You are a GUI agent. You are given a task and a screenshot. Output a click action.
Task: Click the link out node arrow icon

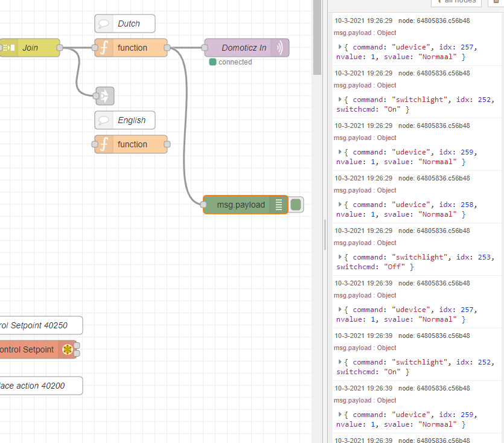[x=105, y=96]
